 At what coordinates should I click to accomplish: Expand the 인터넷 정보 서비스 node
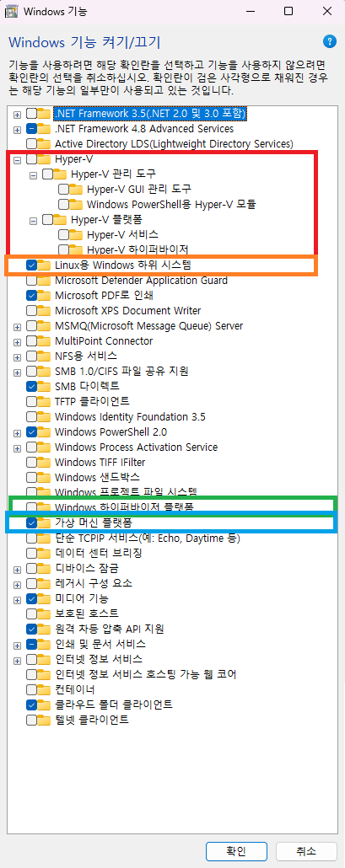(x=17, y=660)
